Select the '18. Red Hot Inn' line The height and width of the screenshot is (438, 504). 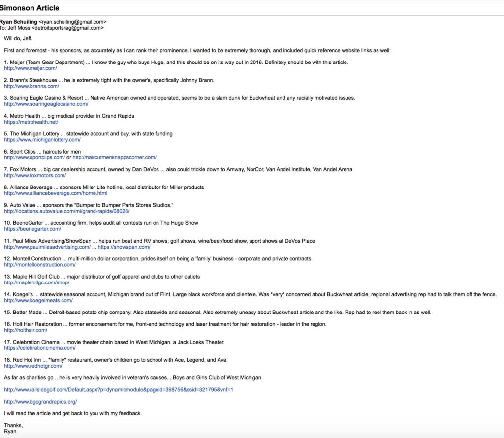point(116,360)
